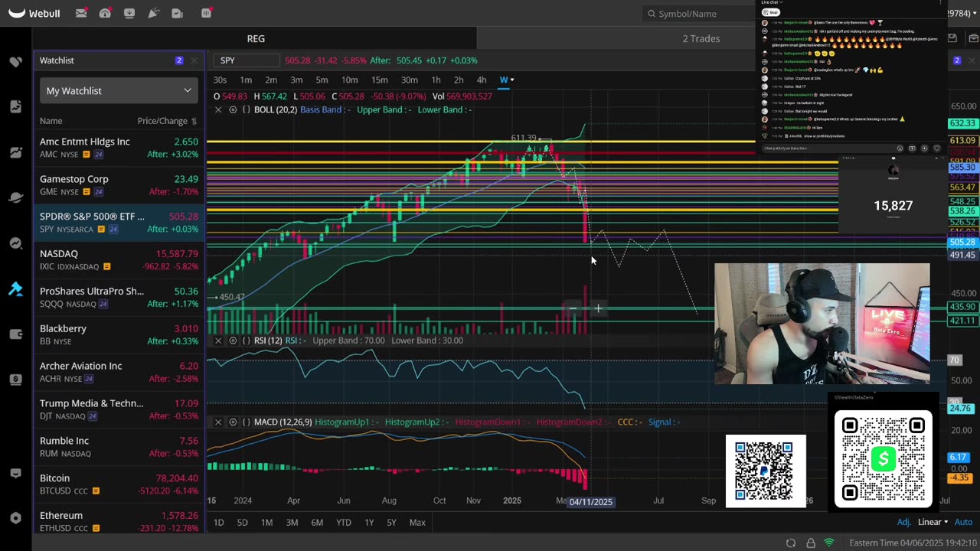Image resolution: width=980 pixels, height=551 pixels.
Task: Click the Symbol/Name search box
Action: (x=701, y=13)
